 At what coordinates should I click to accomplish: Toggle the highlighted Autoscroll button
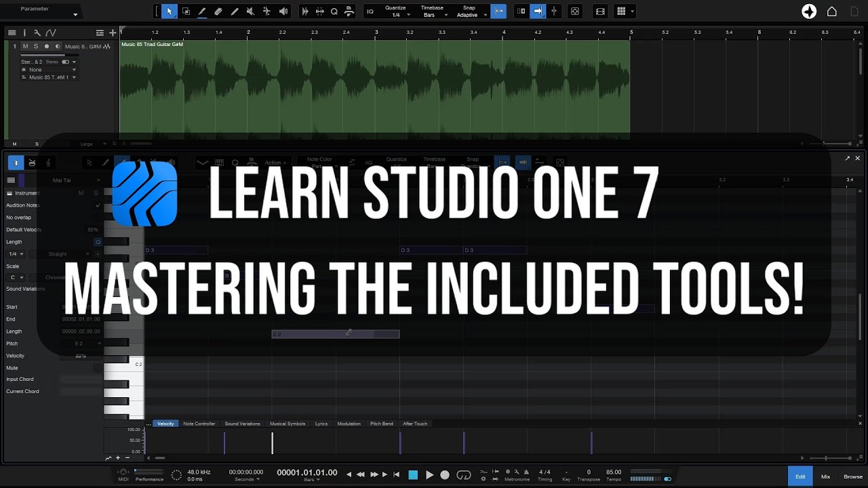[538, 11]
